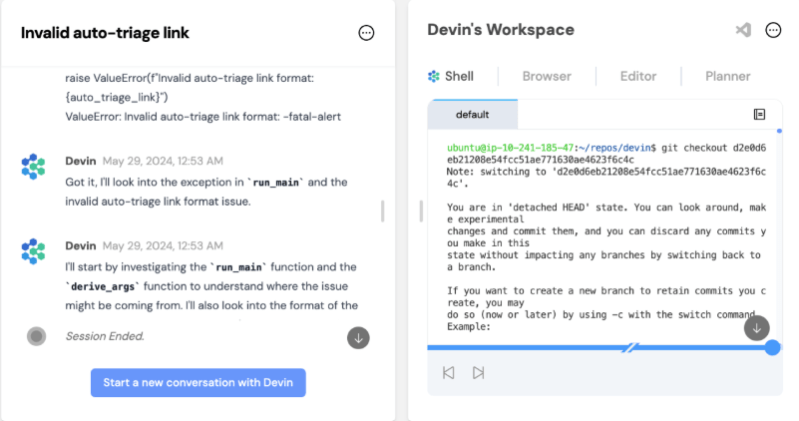Image resolution: width=799 pixels, height=421 pixels.
Task: Jump to the latest shell output arrow
Action: [757, 327]
